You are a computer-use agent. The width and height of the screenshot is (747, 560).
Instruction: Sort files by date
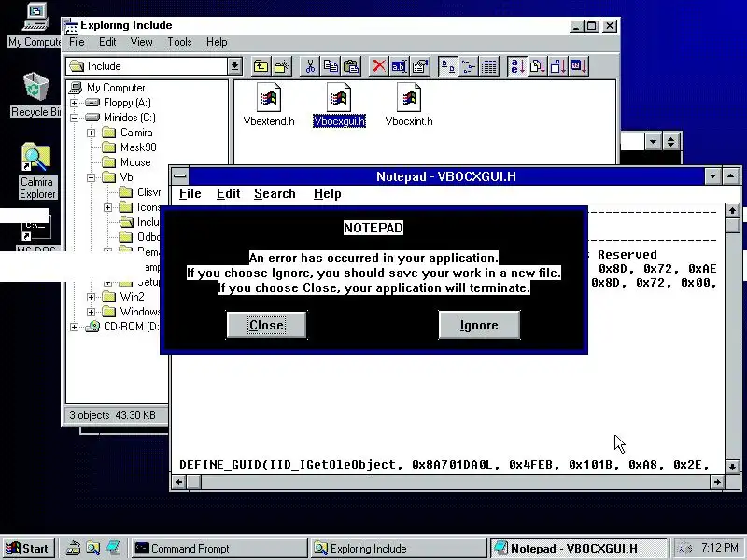click(x=579, y=66)
